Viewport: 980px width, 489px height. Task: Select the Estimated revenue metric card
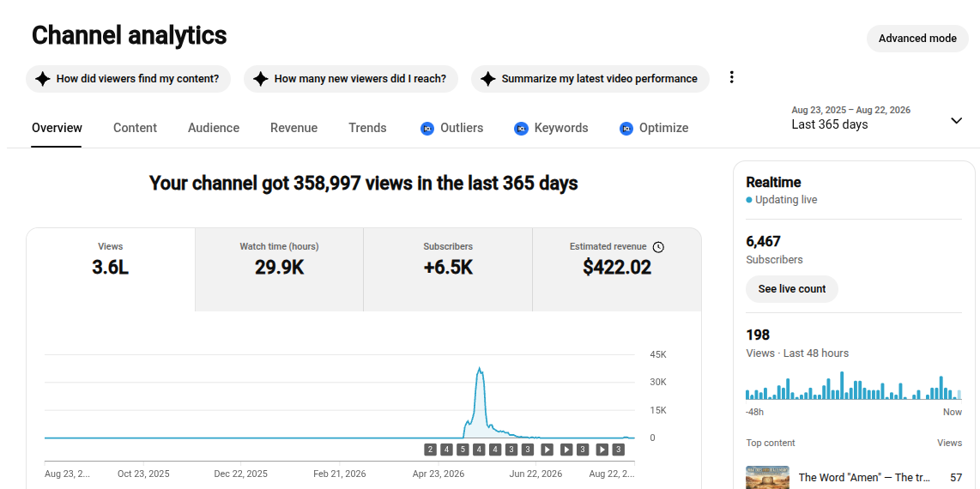tap(617, 269)
